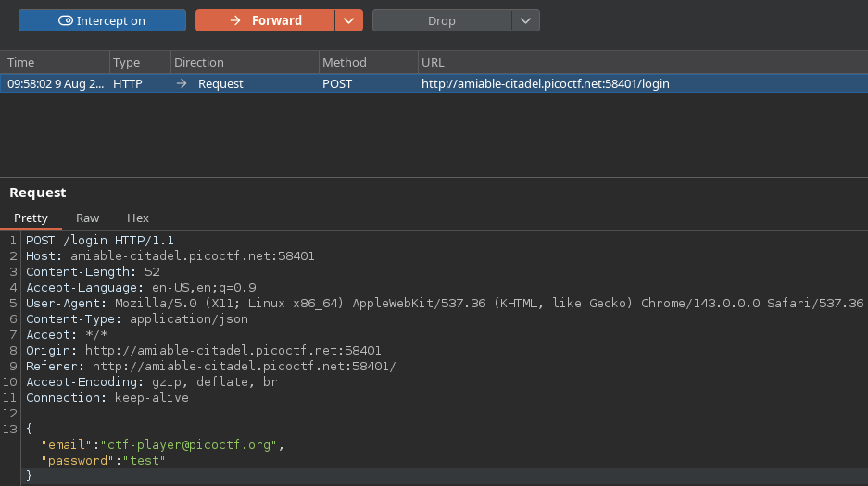Click the Content-Length: 52 header
868x486 pixels.
(x=93, y=272)
